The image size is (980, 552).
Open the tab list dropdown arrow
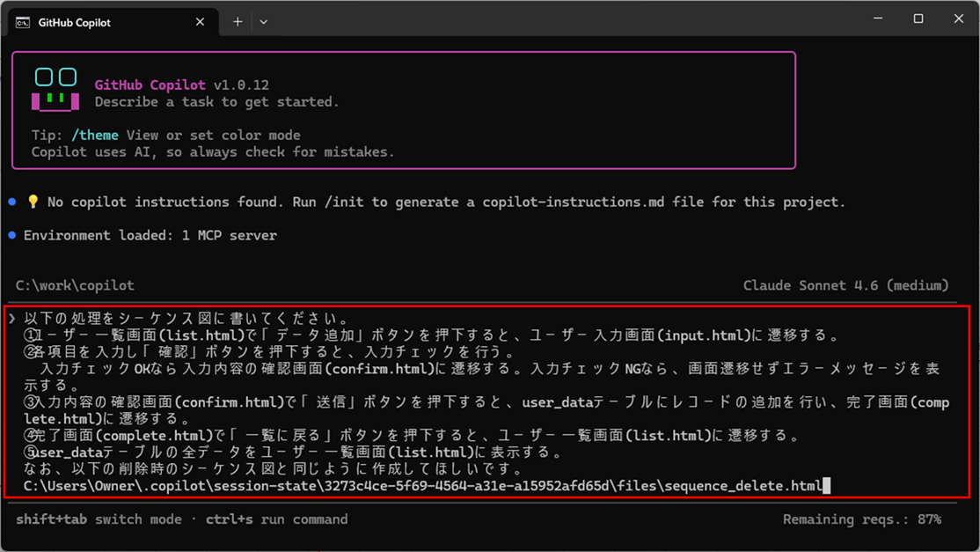tap(263, 23)
